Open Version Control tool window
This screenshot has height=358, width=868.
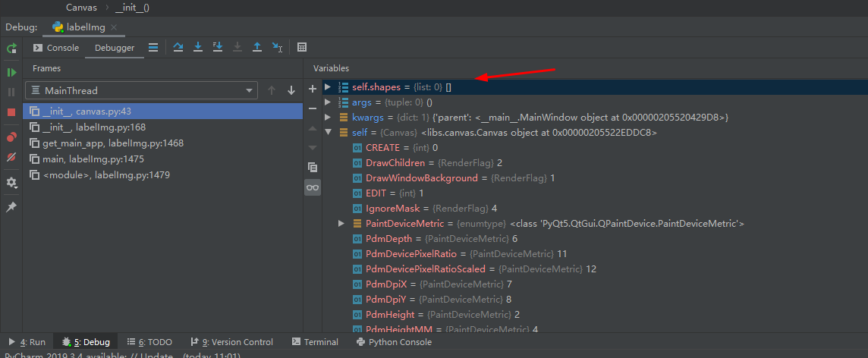(231, 342)
